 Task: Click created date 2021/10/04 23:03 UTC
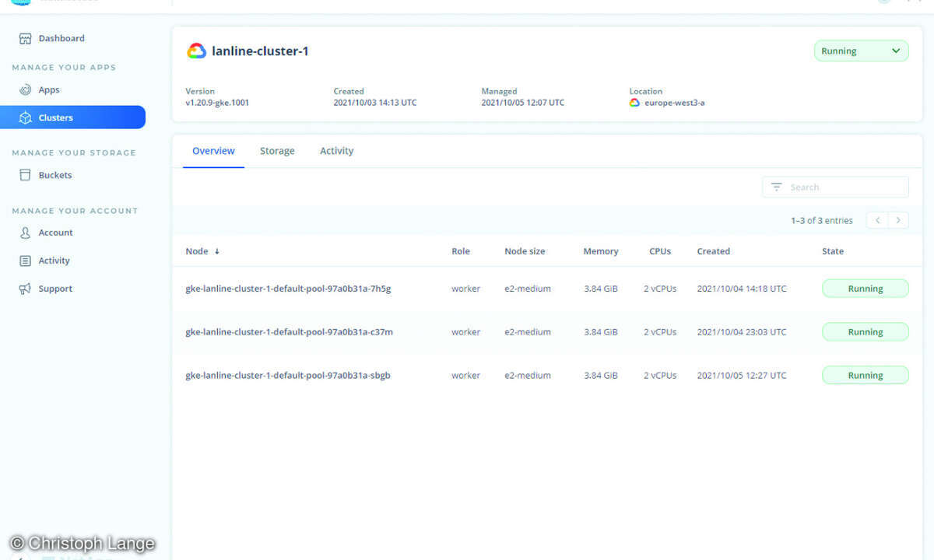(x=742, y=332)
